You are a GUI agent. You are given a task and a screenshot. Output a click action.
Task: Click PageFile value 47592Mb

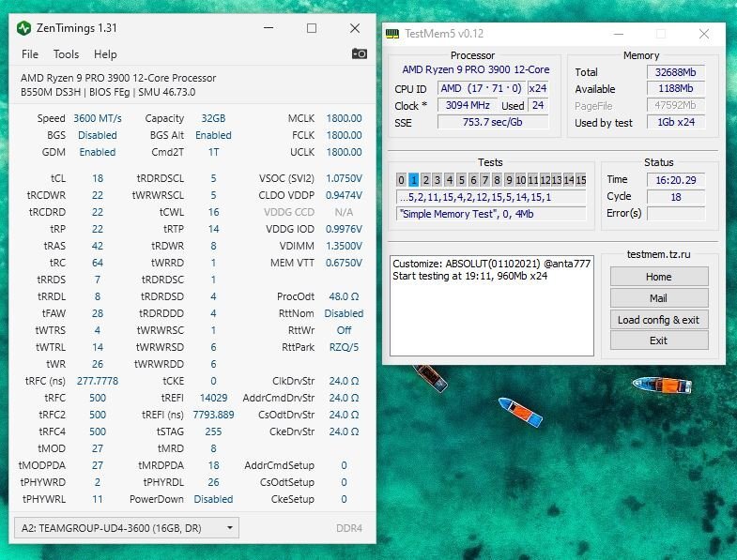[x=676, y=105]
